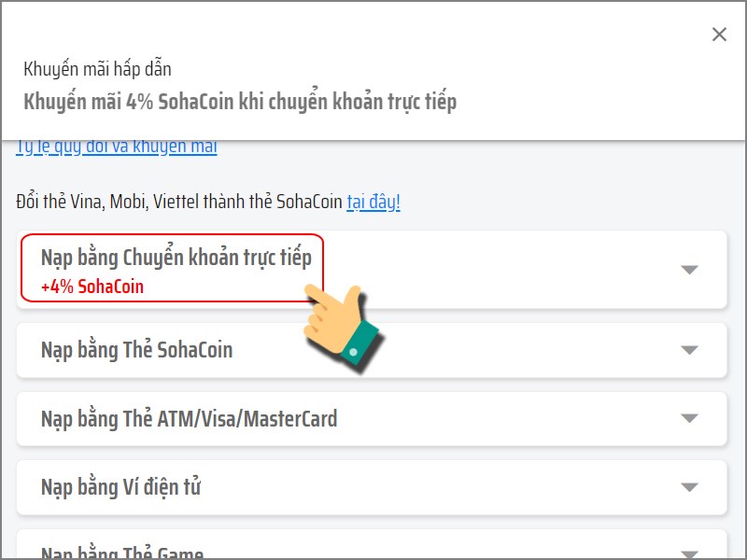Expand the Thẻ ATM/Visa/MasterCard dropdown arrow
This screenshot has height=560, width=747.
pos(689,419)
